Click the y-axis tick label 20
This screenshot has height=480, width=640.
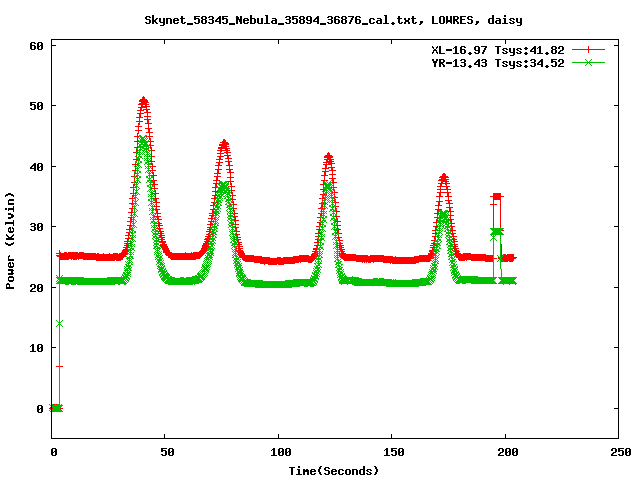tap(36, 288)
